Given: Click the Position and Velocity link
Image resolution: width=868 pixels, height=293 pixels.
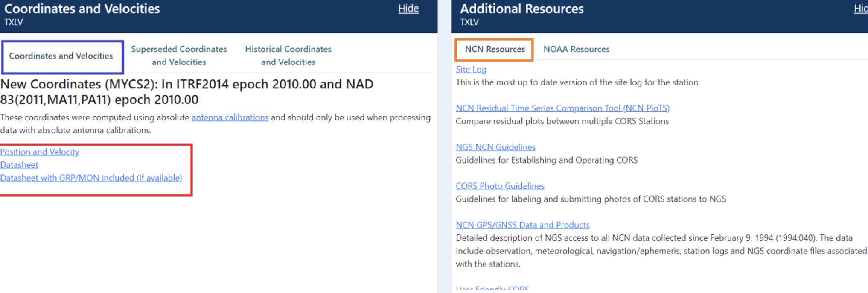Looking at the screenshot, I should point(40,152).
